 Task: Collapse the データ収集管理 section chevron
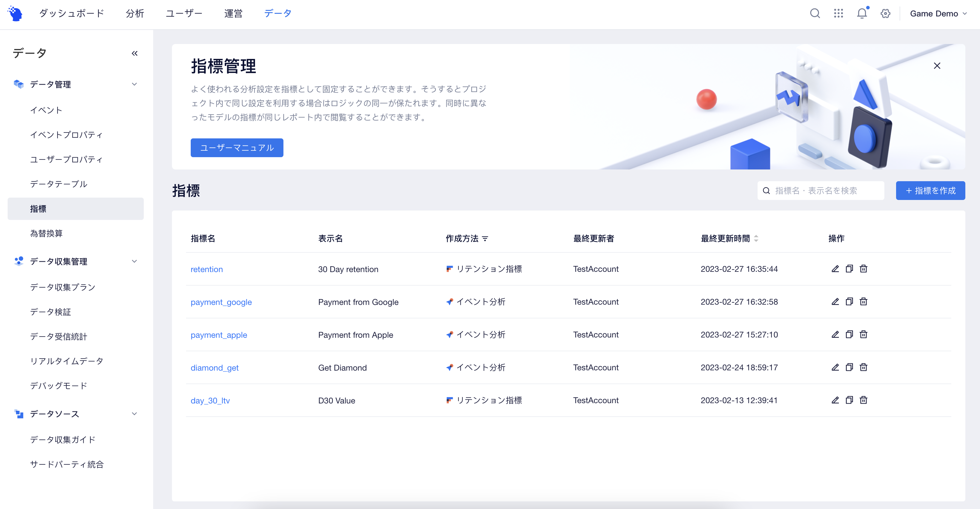(x=134, y=262)
